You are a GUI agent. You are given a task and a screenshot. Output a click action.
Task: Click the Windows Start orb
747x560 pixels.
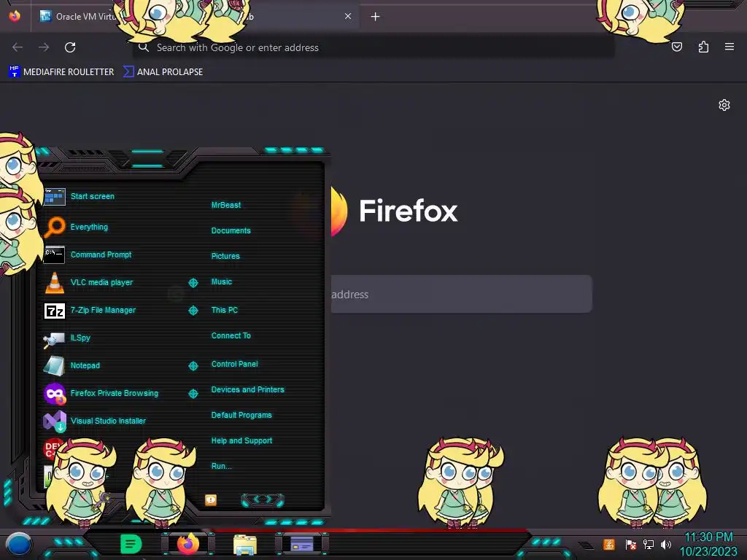tap(19, 545)
